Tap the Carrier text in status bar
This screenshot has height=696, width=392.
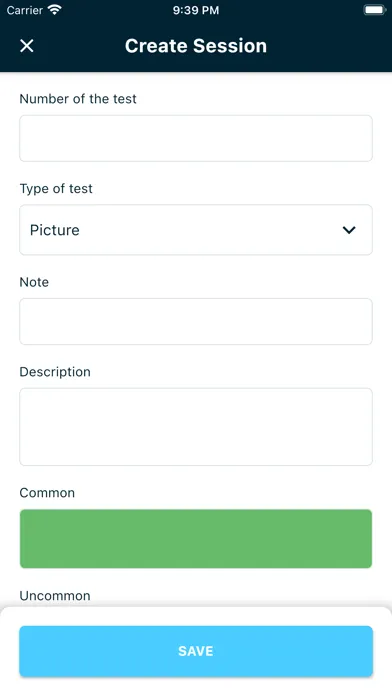click(x=25, y=10)
